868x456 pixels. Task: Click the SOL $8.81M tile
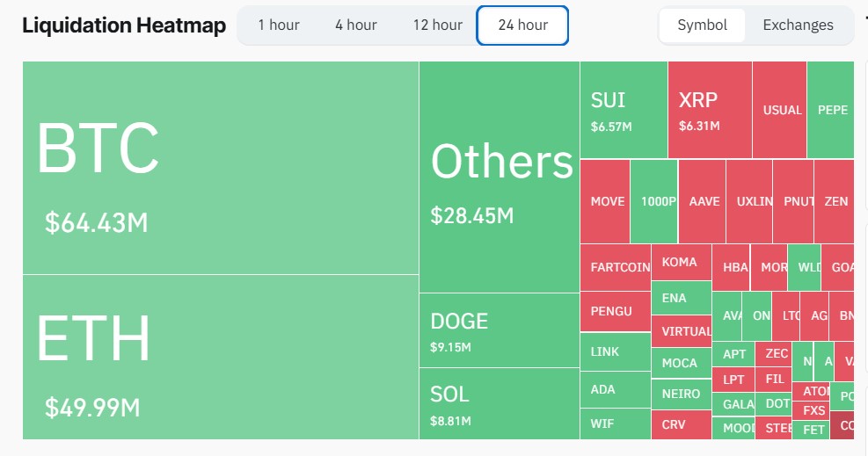point(500,403)
